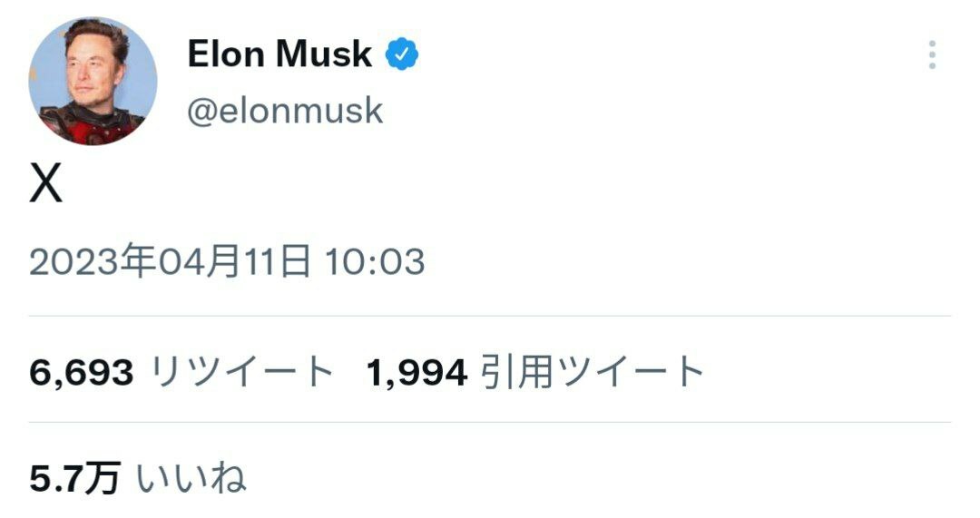Open the 引用ツイート list label
Screen dimensions: 980x518
(593, 372)
